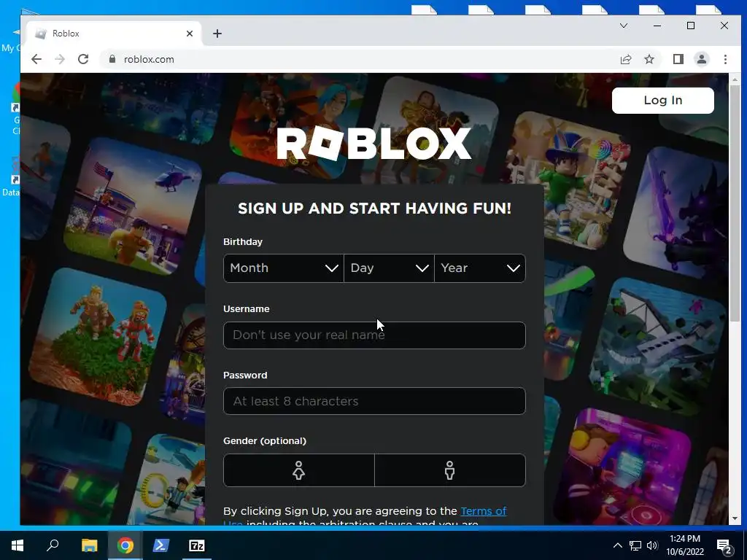Share this page using the share icon
747x560 pixels.
point(625,59)
